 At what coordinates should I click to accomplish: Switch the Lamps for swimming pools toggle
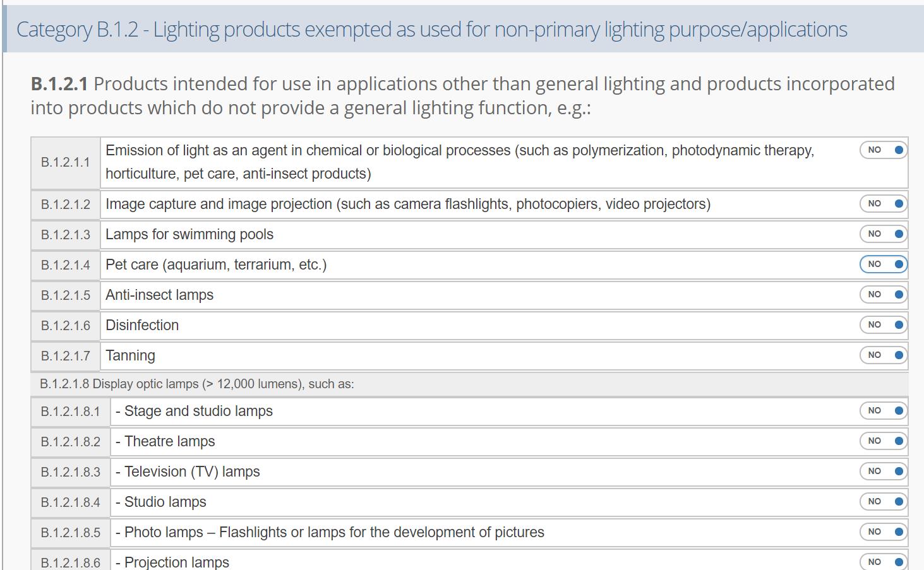click(883, 234)
